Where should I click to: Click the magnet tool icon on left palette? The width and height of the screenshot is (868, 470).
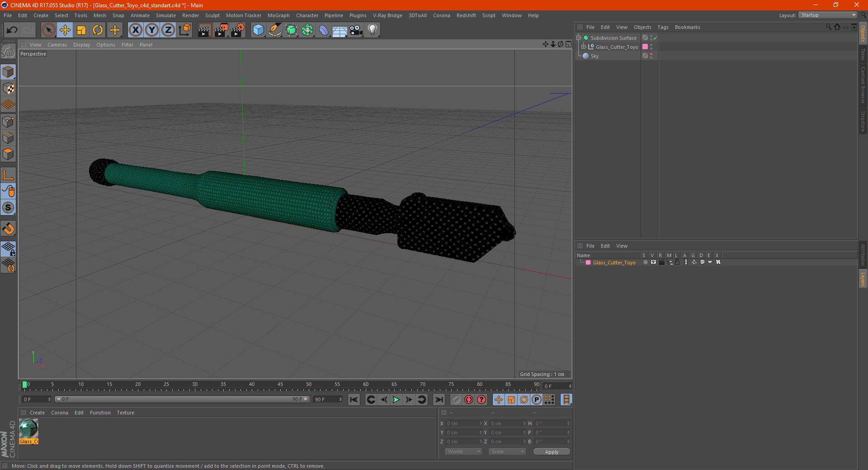tap(8, 229)
